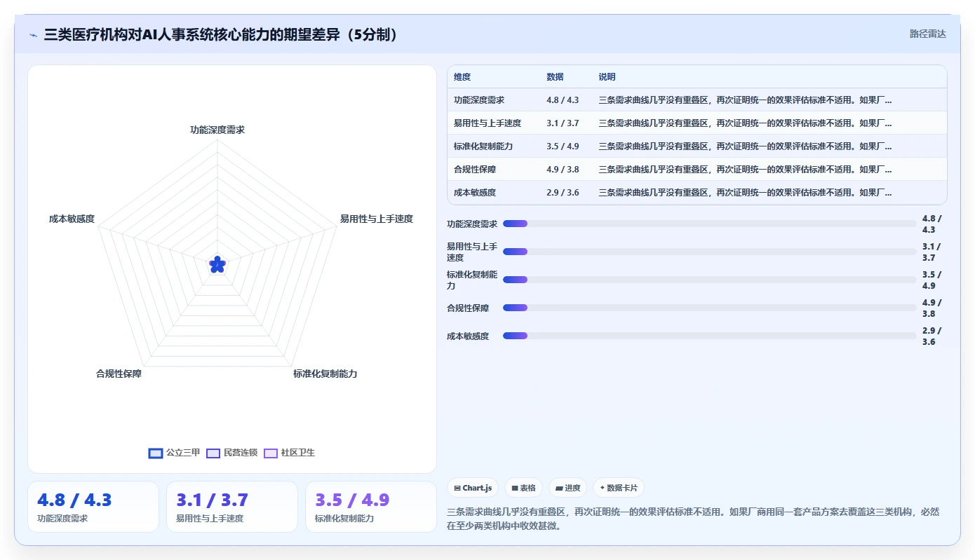Click table cell value 4.8 / 4.3
The width and height of the screenshot is (975, 560).
click(563, 100)
